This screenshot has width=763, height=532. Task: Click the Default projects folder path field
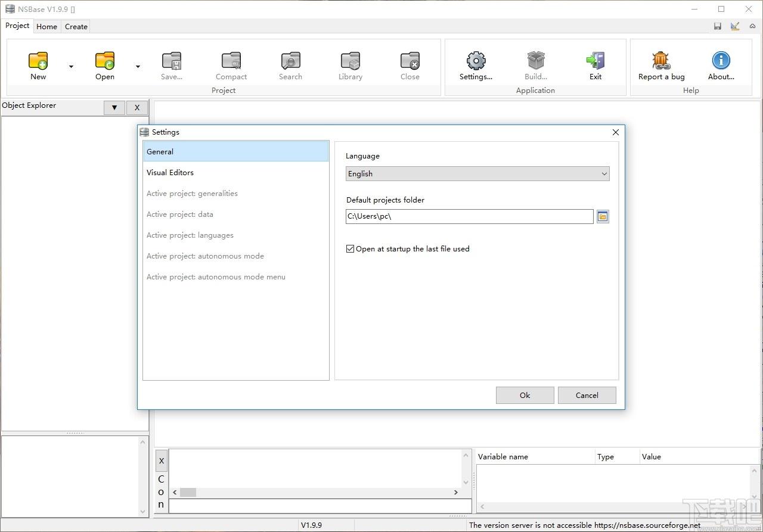470,217
